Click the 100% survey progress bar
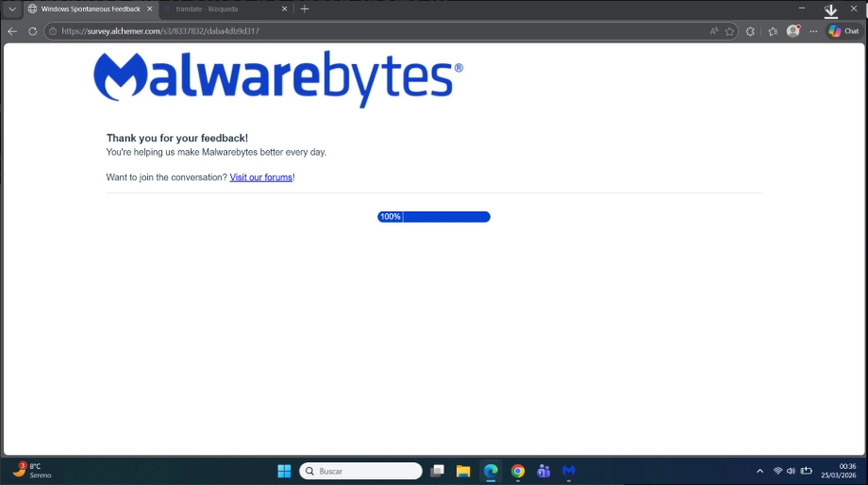 (x=434, y=216)
